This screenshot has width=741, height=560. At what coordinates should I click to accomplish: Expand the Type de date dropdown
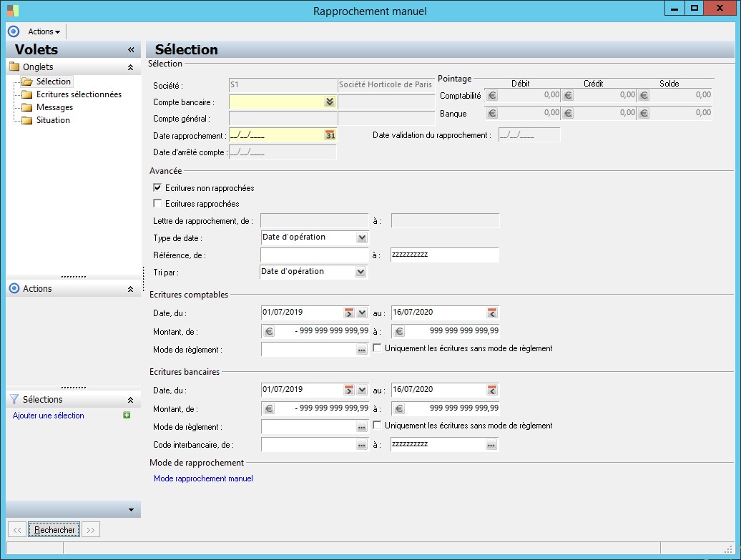(x=361, y=237)
